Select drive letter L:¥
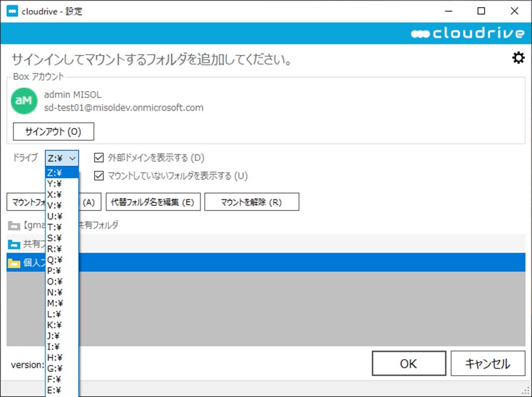 [61, 314]
